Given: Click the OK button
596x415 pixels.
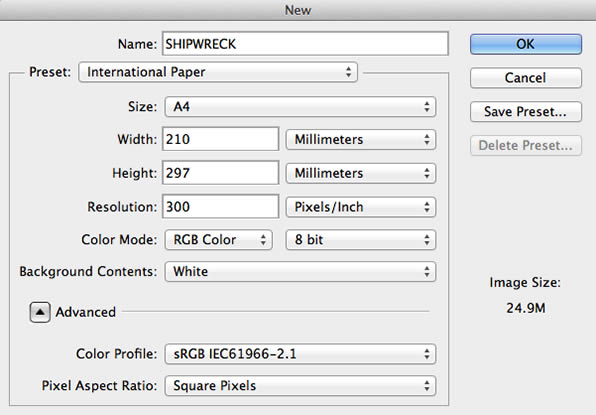Looking at the screenshot, I should (x=526, y=44).
